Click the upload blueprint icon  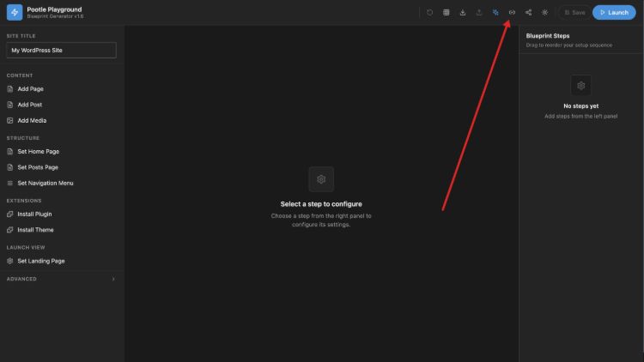tap(479, 12)
